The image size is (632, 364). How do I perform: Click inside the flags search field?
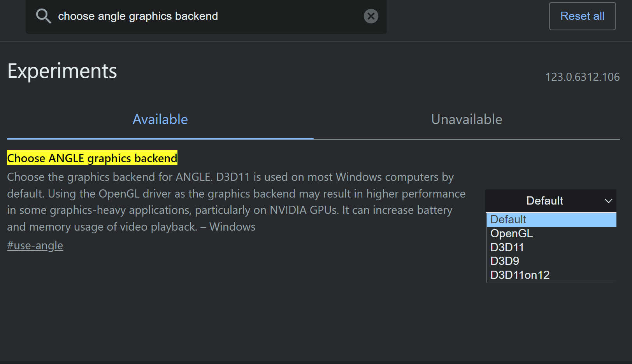pos(210,16)
